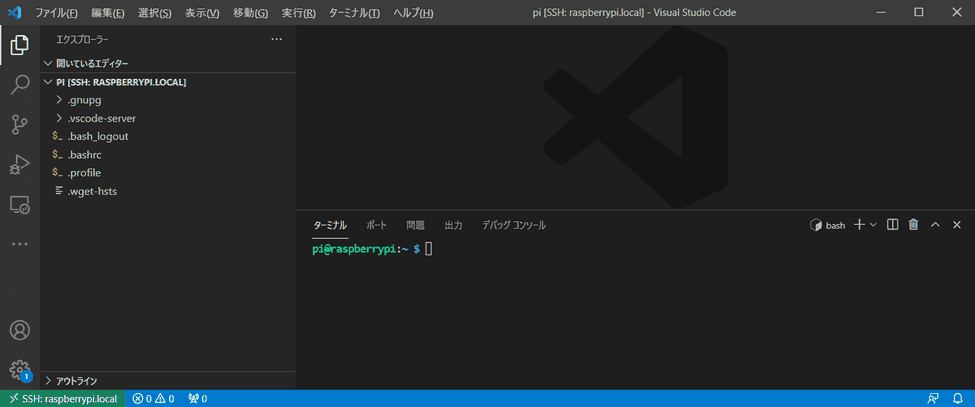Image resolution: width=975 pixels, height=407 pixels.
Task: Switch to the 出力 panel tab
Action: (x=453, y=225)
